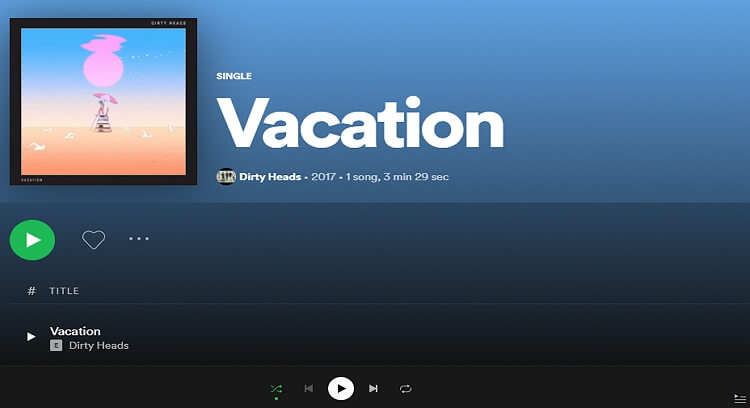The image size is (750, 408).
Task: Select the Vacation track title in list
Action: coord(75,331)
